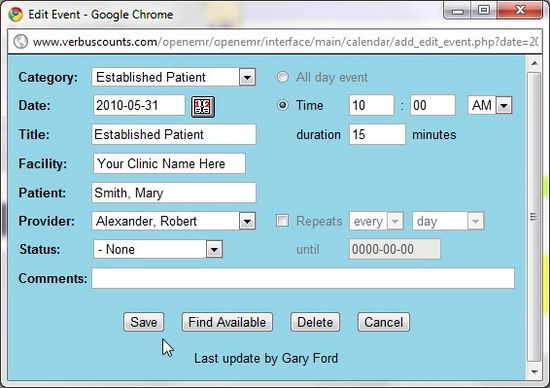Viewport: 550px width, 388px height.
Task: Click the Date field 2010-05-31
Action: point(139,105)
